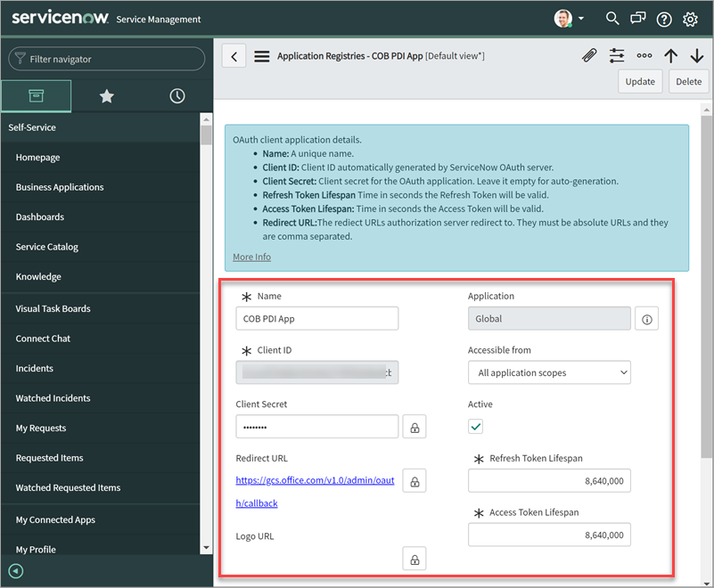
Task: Click the Update button
Action: coord(640,81)
